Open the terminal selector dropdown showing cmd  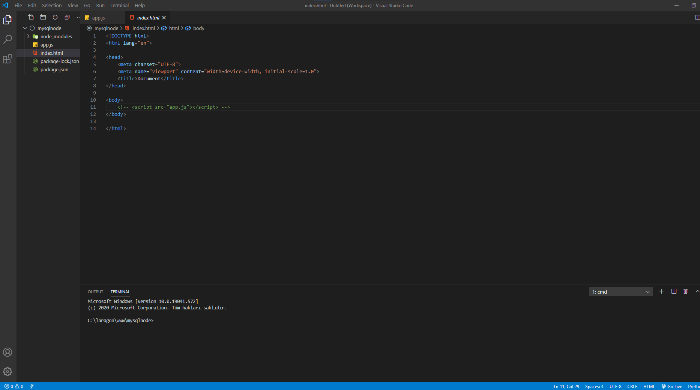621,292
